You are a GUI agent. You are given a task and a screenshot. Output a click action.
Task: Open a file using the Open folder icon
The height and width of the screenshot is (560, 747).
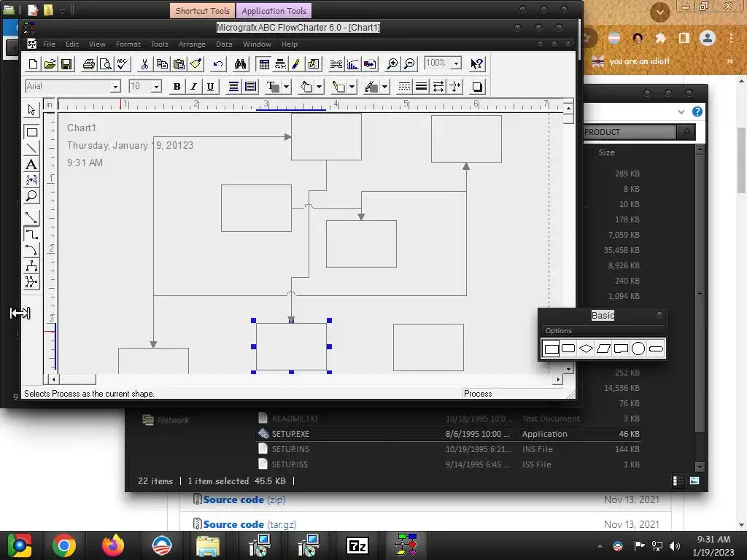point(50,64)
